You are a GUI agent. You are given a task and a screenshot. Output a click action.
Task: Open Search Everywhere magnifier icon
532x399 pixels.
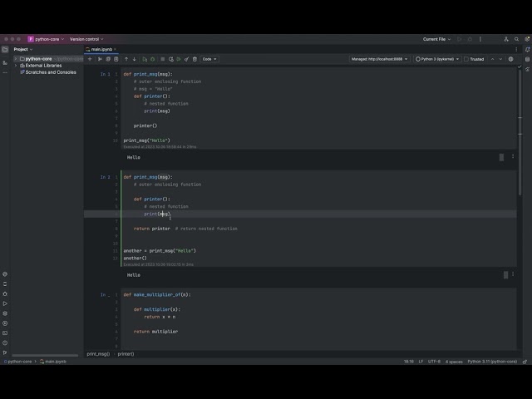(516, 39)
